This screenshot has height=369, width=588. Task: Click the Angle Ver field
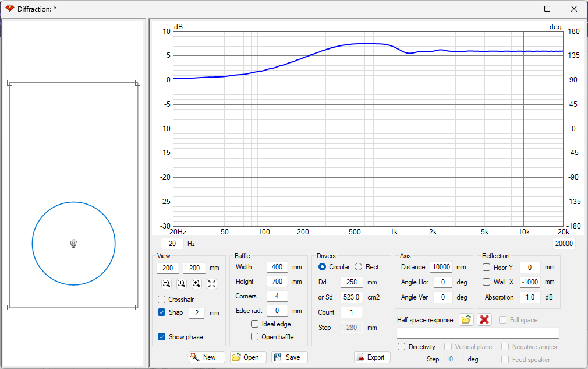(x=443, y=297)
